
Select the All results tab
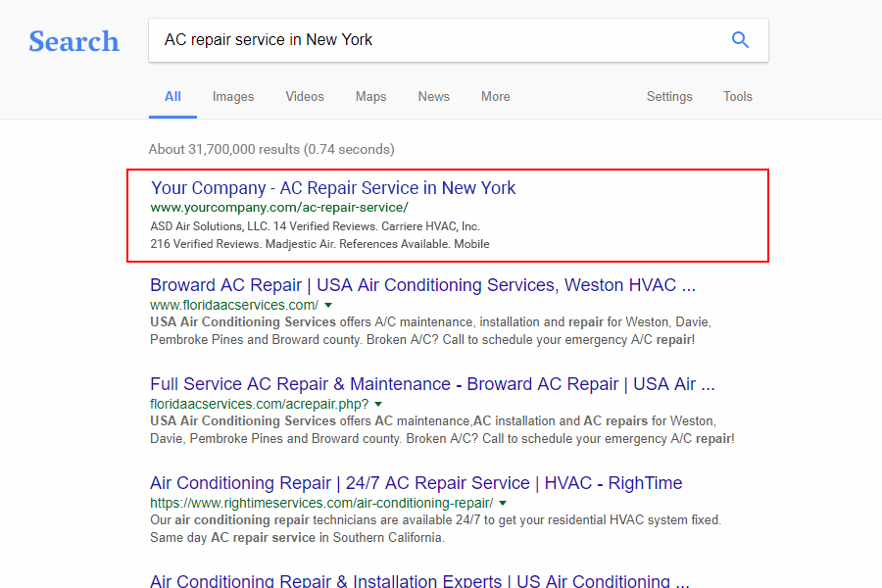coord(172,96)
